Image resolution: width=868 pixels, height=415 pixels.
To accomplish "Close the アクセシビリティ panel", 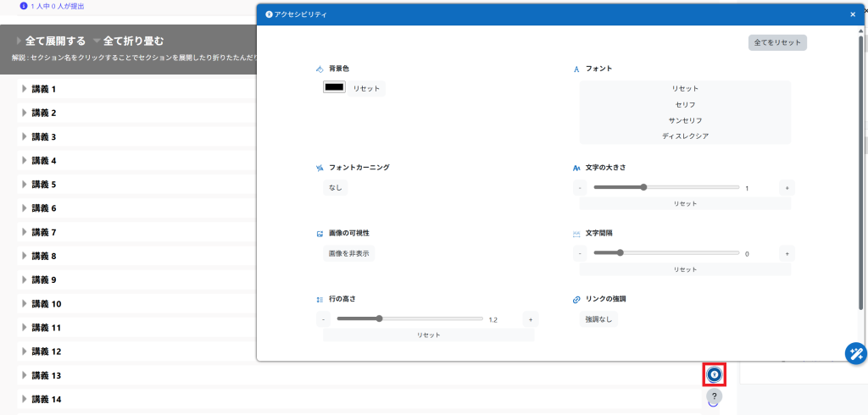I will 853,14.
